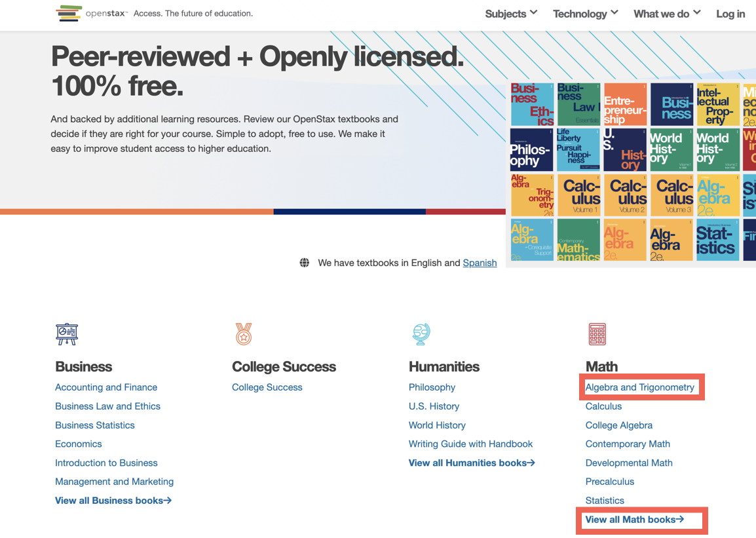Open the World History link under the Humanities heading
The height and width of the screenshot is (538, 756).
(438, 425)
